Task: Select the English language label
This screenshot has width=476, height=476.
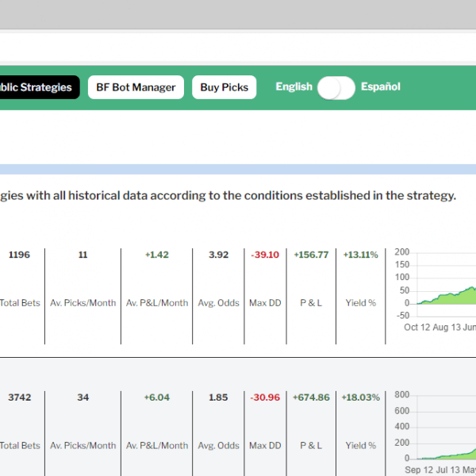Action: click(x=294, y=86)
